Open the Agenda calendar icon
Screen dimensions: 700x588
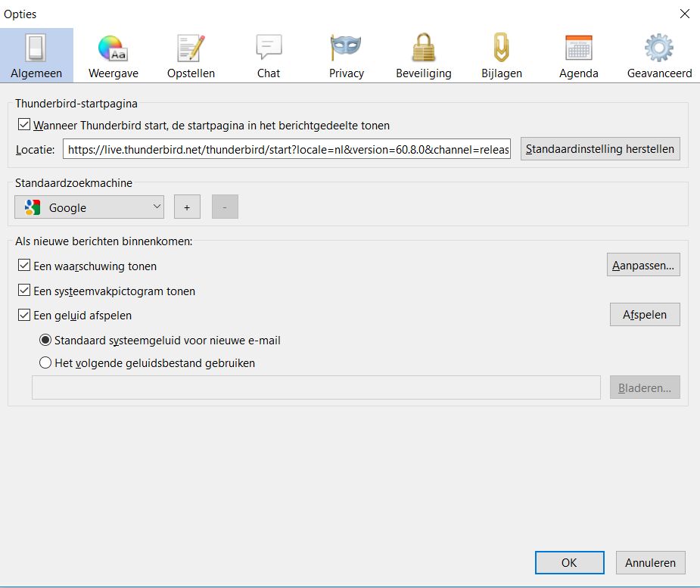tap(579, 49)
